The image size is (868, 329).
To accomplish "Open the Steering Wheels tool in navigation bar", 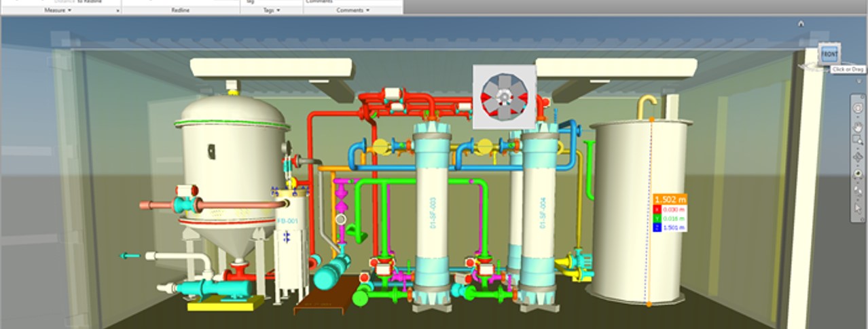I will (858, 107).
